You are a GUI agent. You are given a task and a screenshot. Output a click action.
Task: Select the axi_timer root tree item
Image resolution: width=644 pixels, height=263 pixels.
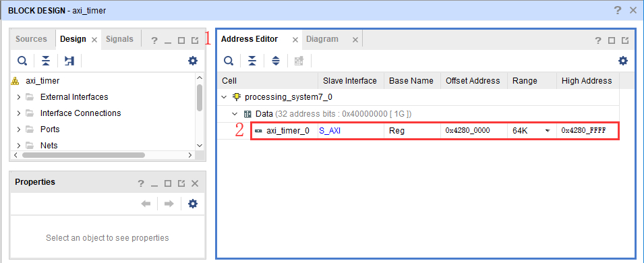point(42,81)
